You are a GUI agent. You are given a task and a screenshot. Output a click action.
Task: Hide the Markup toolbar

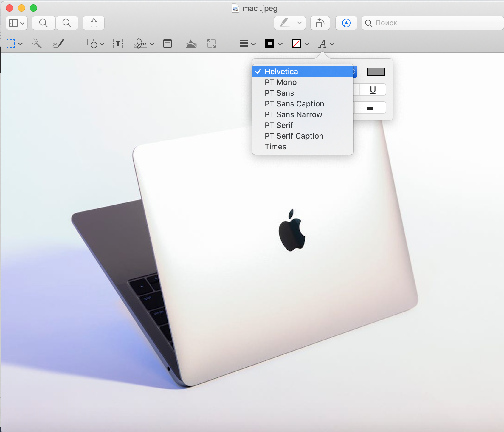(346, 23)
